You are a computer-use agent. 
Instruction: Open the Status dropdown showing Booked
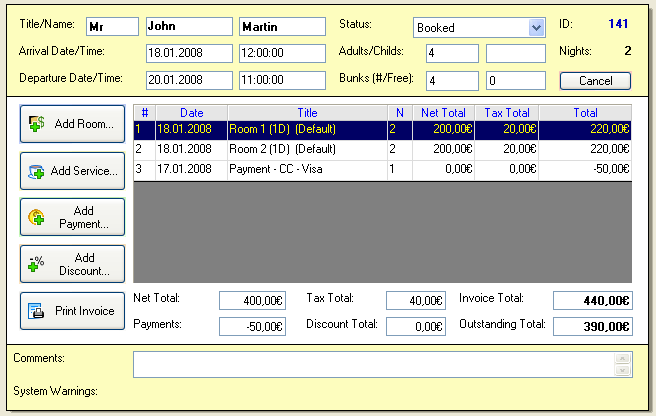click(x=479, y=28)
